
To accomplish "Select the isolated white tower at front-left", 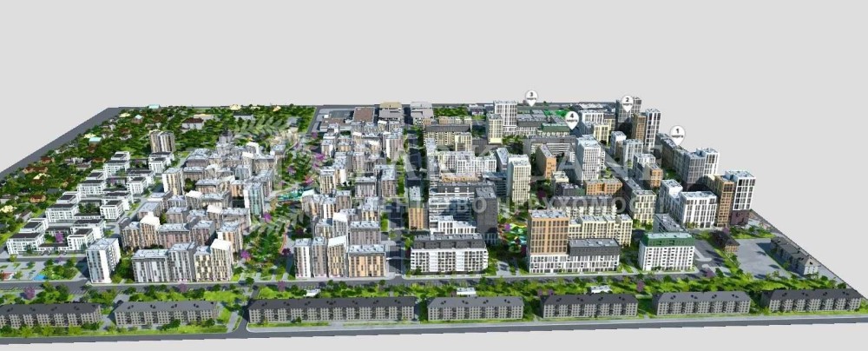I will 103,259.
